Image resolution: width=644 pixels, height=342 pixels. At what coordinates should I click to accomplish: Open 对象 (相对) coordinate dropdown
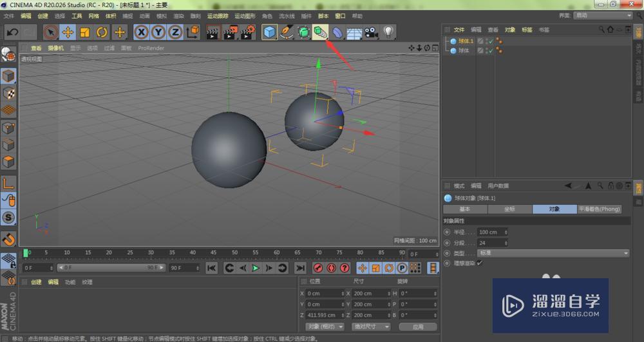[x=325, y=327]
